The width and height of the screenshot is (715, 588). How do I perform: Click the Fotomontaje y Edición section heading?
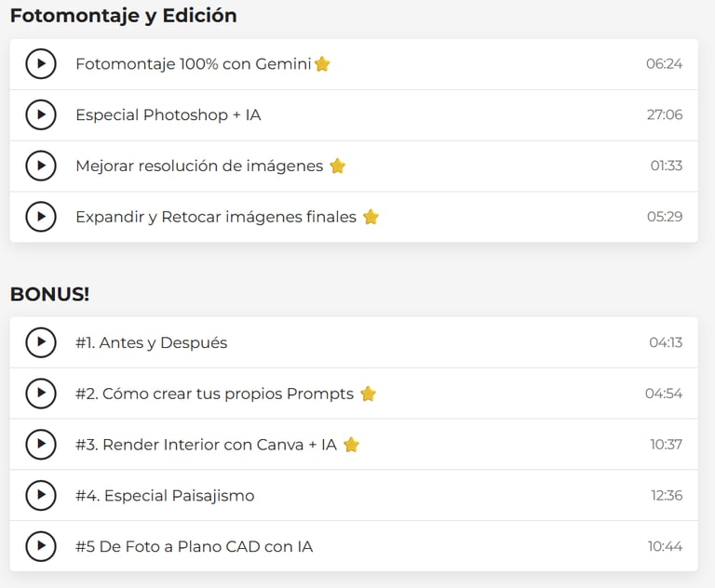pyautogui.click(x=123, y=16)
